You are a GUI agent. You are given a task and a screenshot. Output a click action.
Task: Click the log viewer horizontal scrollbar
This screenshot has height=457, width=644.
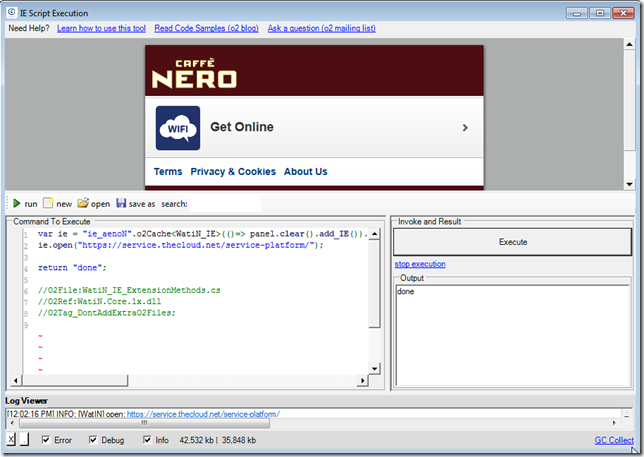[150, 423]
